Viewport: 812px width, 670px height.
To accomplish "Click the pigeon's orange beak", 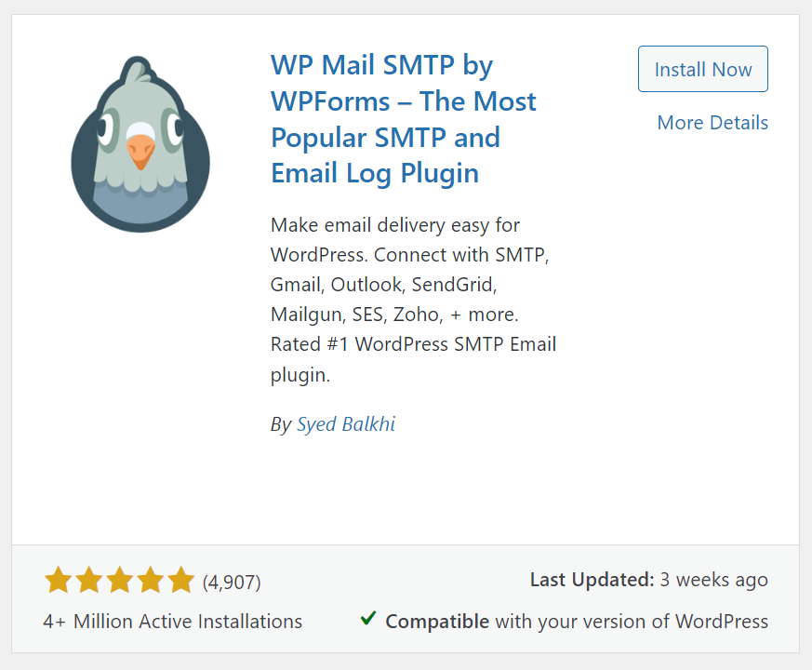I will coord(140,150).
